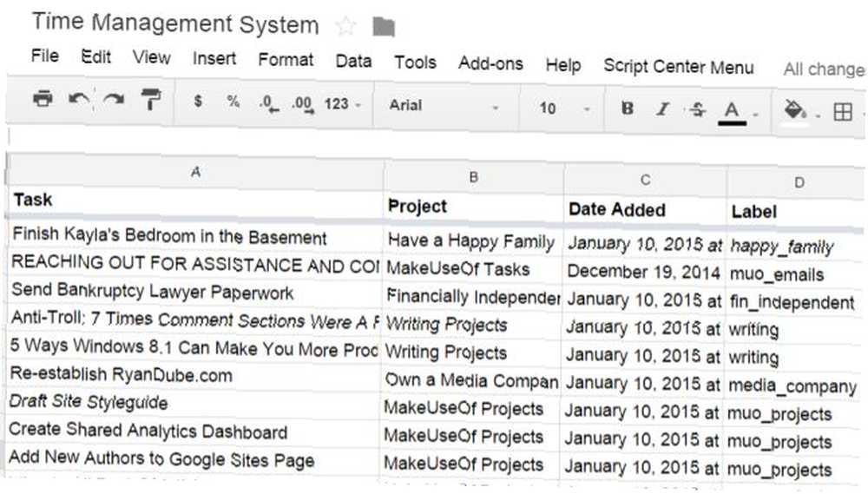Format as percent
The width and height of the screenshot is (868, 494).
233,102
